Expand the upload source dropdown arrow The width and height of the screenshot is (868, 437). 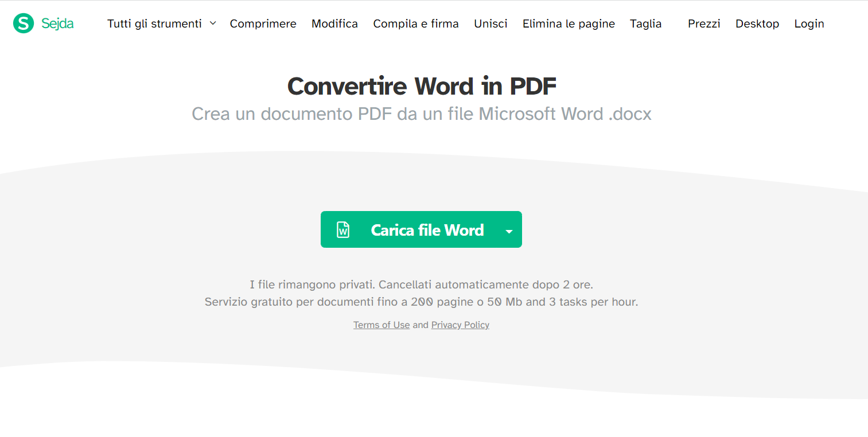coord(509,231)
